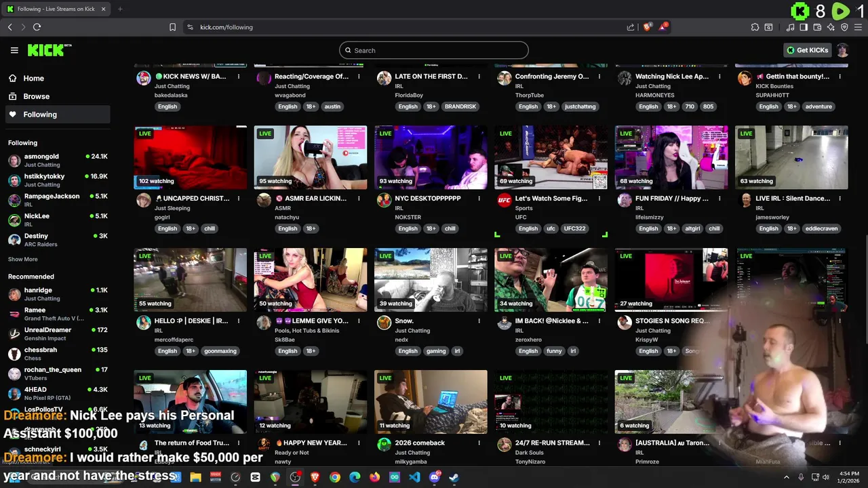Open the stream thumbnail with 102 watching

tap(191, 157)
